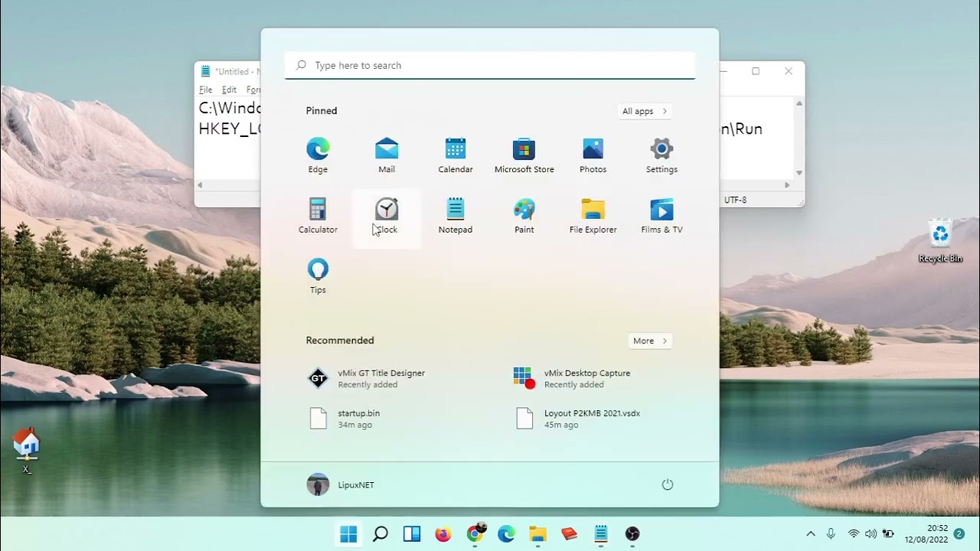Click Notepad scrollbar up arrow

point(799,103)
